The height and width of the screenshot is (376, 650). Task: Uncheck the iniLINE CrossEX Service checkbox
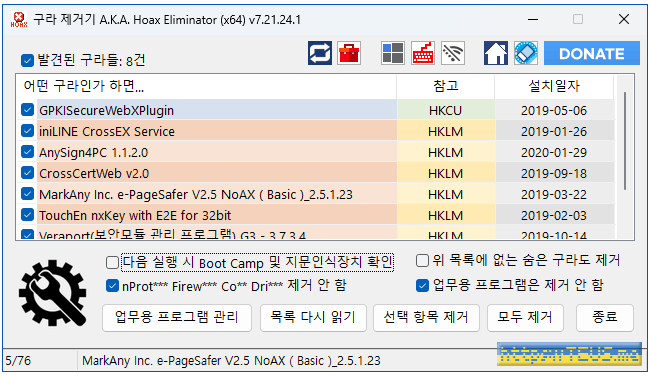tap(27, 131)
